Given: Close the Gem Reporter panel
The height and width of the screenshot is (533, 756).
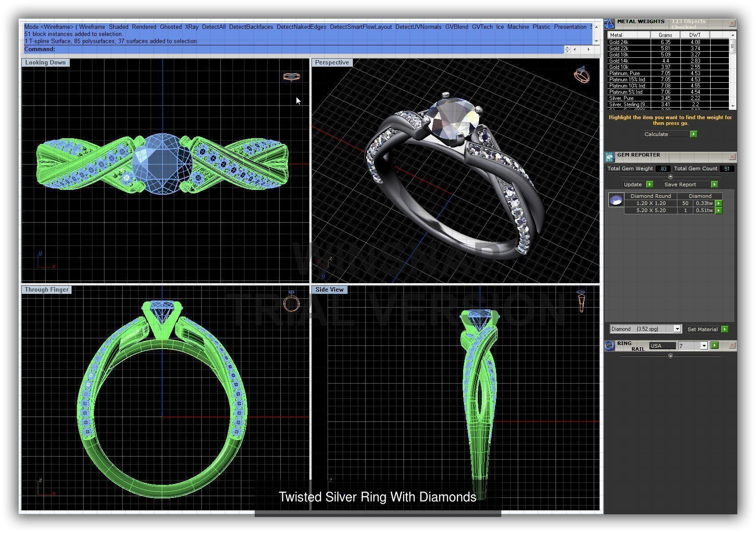Looking at the screenshot, I should click(x=732, y=156).
